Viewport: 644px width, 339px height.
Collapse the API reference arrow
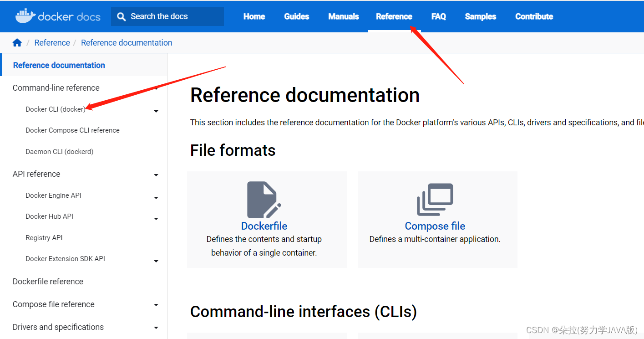[156, 175]
